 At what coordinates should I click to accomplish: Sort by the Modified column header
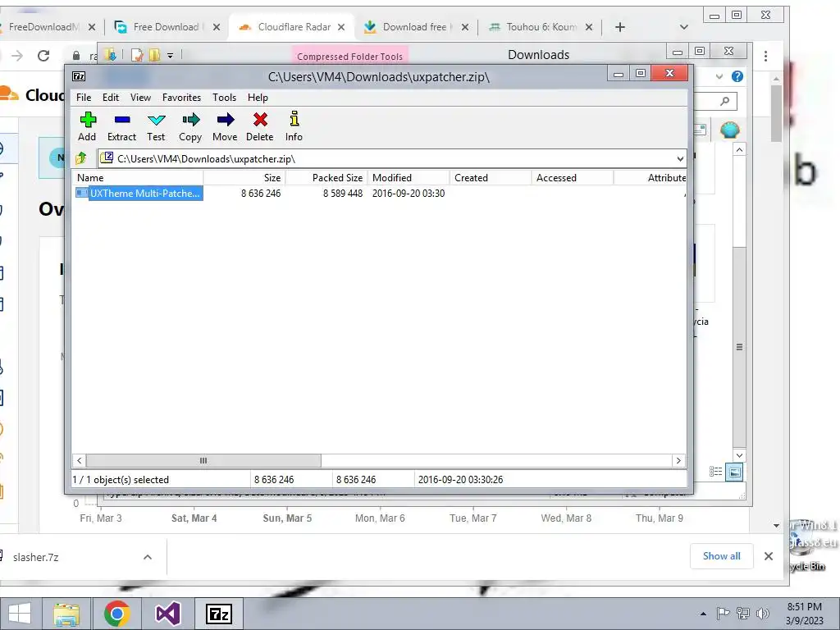[x=409, y=178]
